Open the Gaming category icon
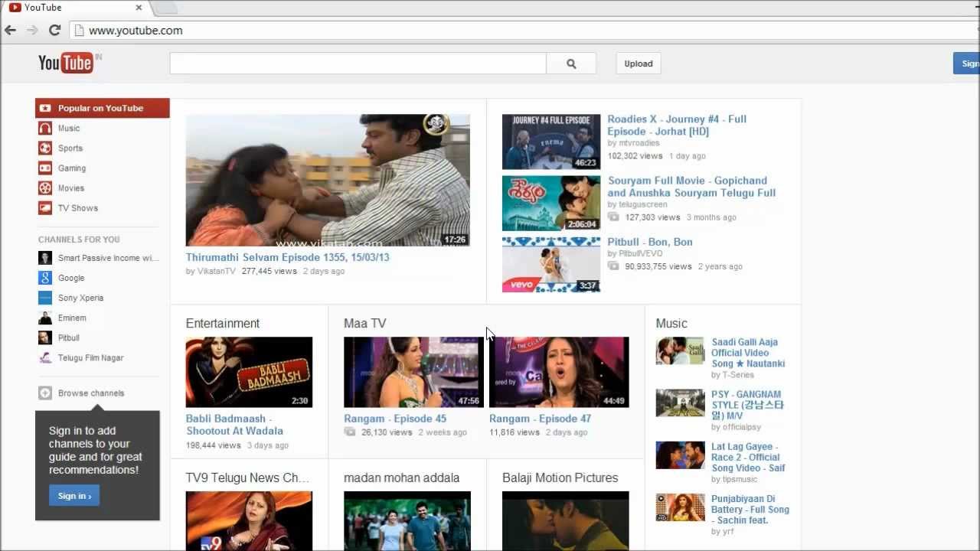This screenshot has height=551, width=980. click(x=45, y=168)
